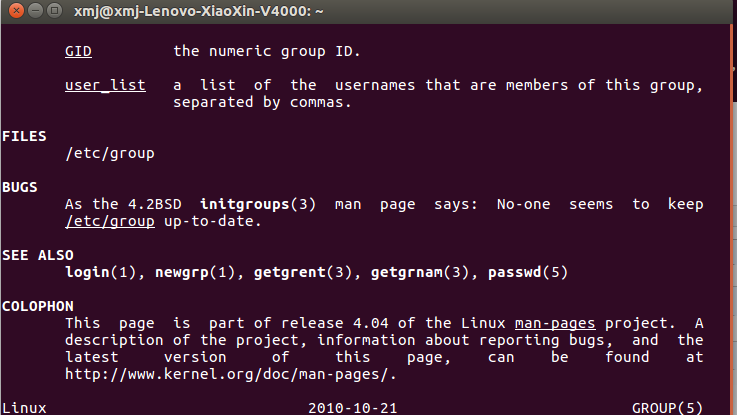Click the initgroups(3) reference

tap(258, 204)
